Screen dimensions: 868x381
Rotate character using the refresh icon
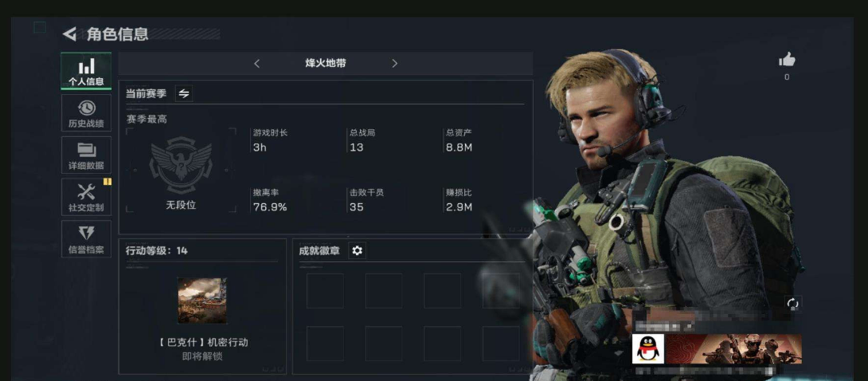[x=792, y=304]
